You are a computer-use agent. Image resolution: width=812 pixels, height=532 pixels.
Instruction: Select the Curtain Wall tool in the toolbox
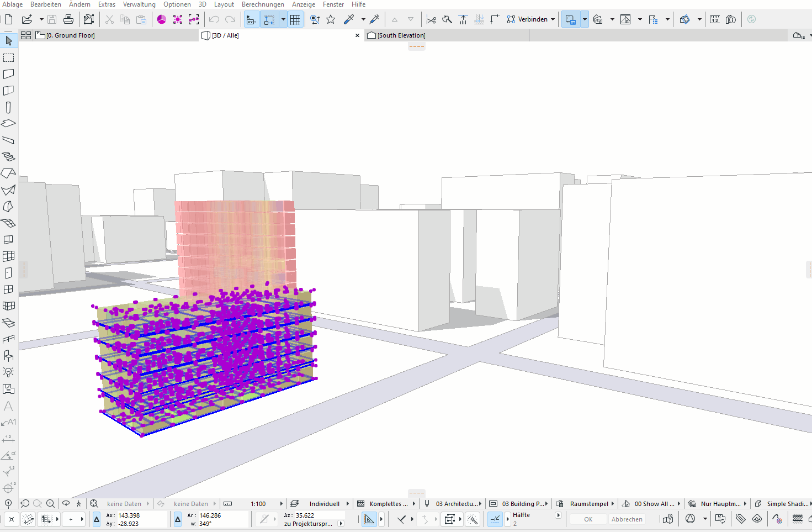(9, 256)
